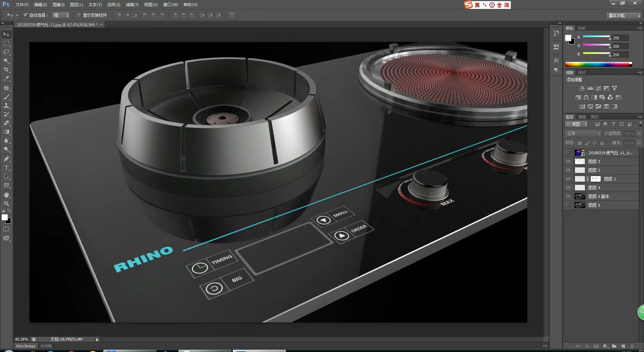Image resolution: width=644 pixels, height=352 pixels.
Task: Select the Zoom tool
Action: click(6, 204)
